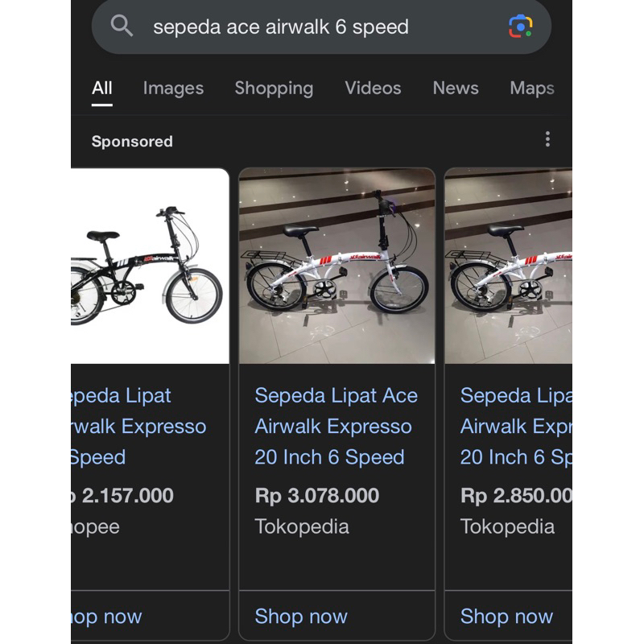Open the Shopee listing title link

pos(137,427)
